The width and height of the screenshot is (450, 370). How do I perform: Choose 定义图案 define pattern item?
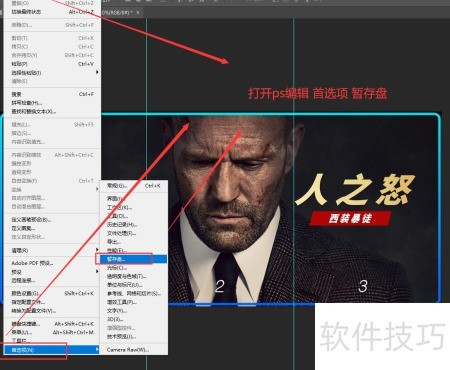coord(52,228)
